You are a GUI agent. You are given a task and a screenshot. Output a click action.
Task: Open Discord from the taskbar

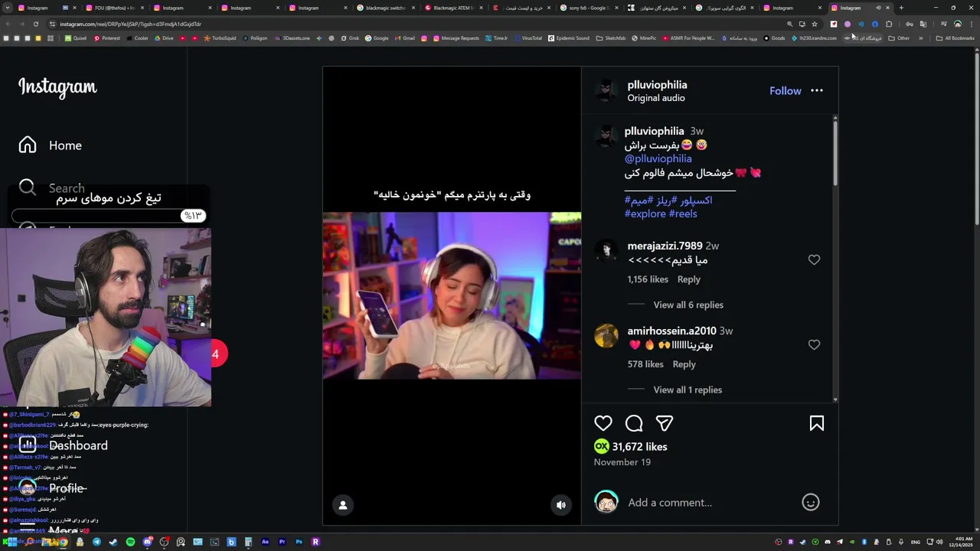[147, 542]
